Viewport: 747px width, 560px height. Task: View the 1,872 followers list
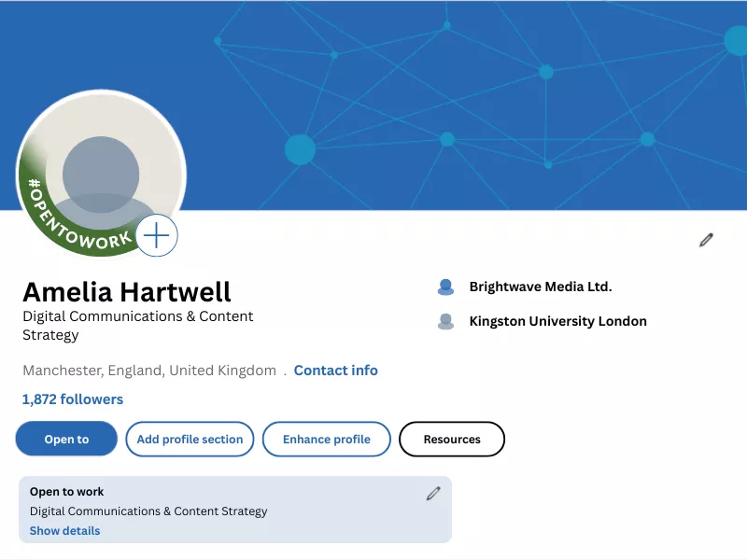pos(72,399)
